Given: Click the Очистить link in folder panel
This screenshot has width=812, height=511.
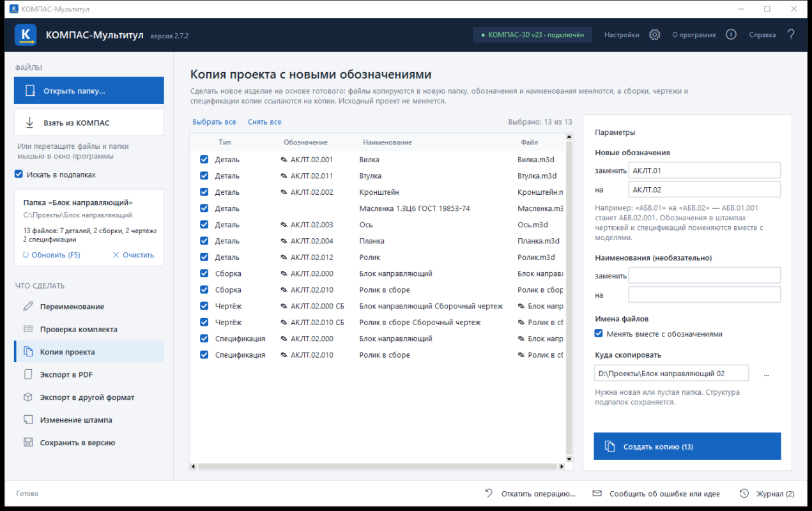Looking at the screenshot, I should coord(134,255).
